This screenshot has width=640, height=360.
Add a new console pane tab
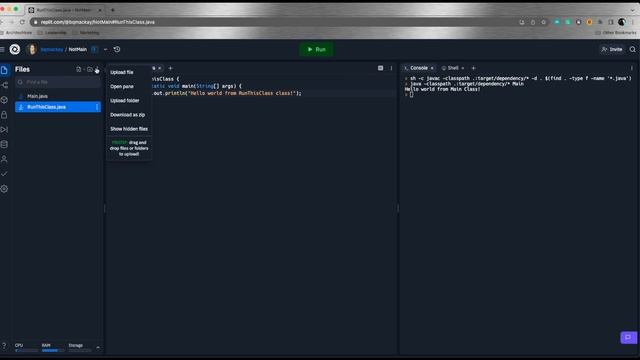[473, 68]
